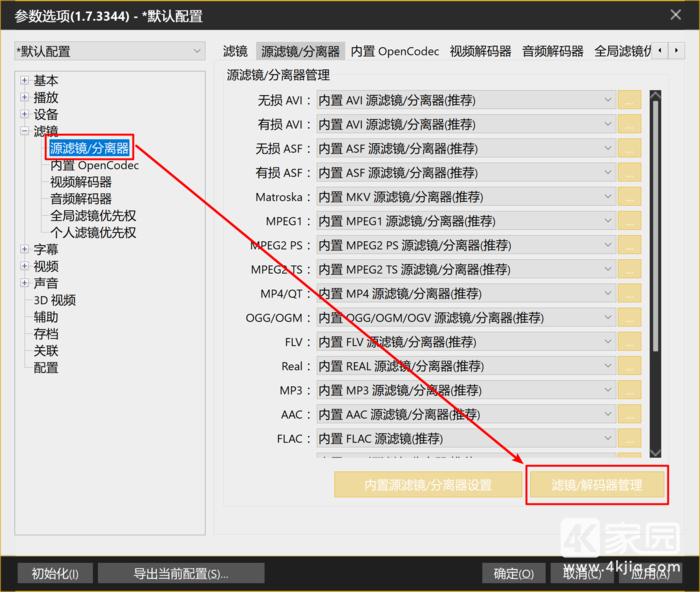The height and width of the screenshot is (592, 700).
Task: Select 个人滤镜优先权 in the tree
Action: [x=93, y=233]
